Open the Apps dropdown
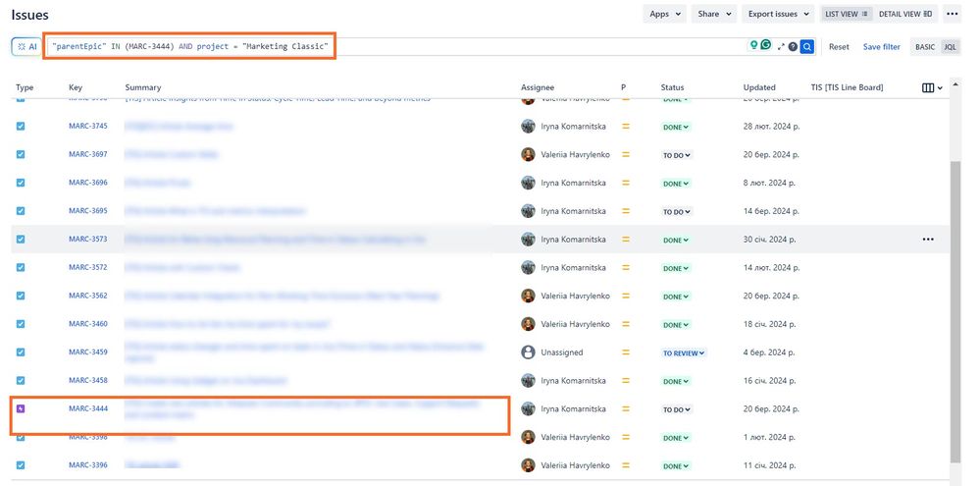This screenshot has width=980, height=486. click(665, 14)
